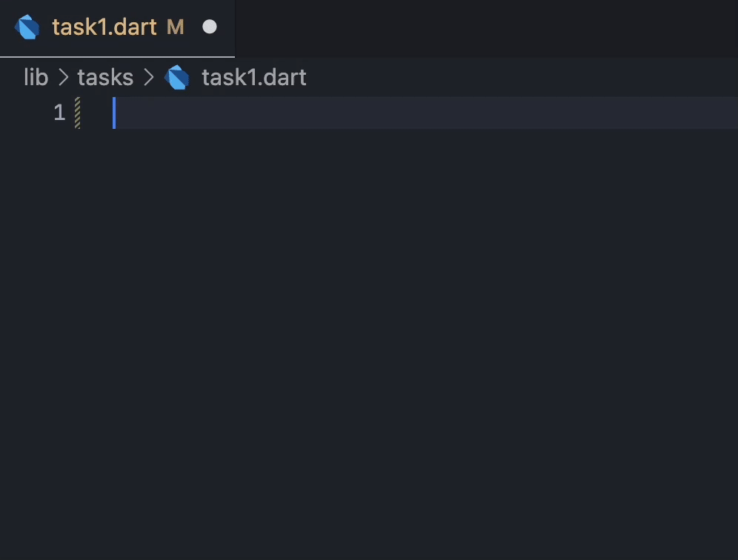Open the tasks folder breadcrumb
Image resolution: width=738 pixels, height=560 pixels.
coord(105,77)
